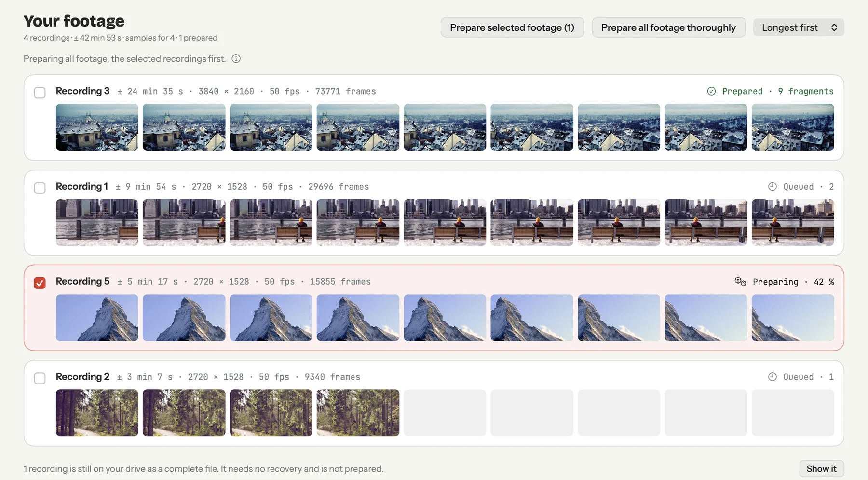This screenshot has height=480, width=868.
Task: Select sixth thumbnail of Recording 5
Action: (x=532, y=318)
